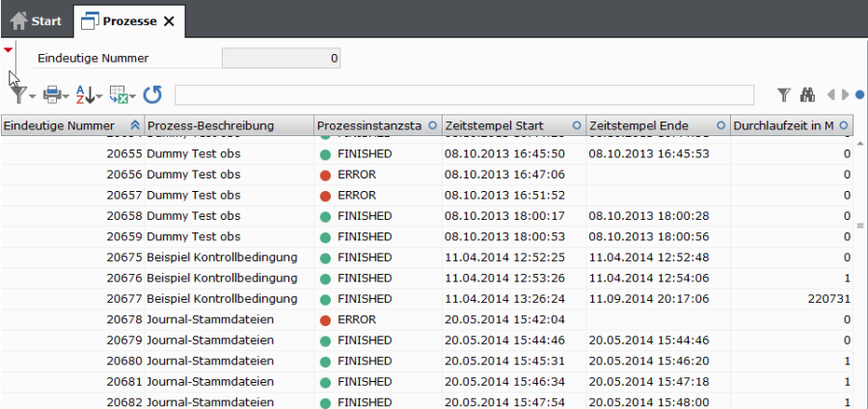This screenshot has height=409, width=868.
Task: Click the blue refresh arrow icon
Action: [152, 95]
